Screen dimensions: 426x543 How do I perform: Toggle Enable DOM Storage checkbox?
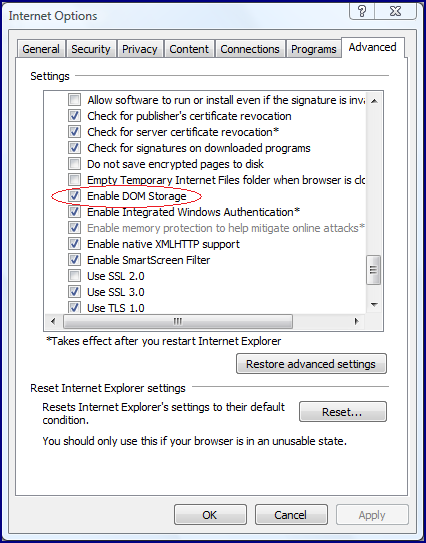click(74, 196)
